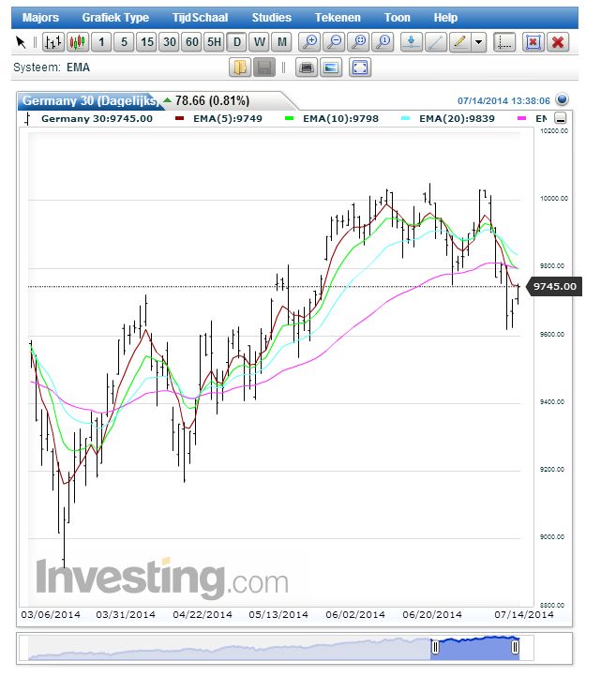
Task: Click the Germany 30 (Dagelijks) tab
Action: [x=89, y=100]
